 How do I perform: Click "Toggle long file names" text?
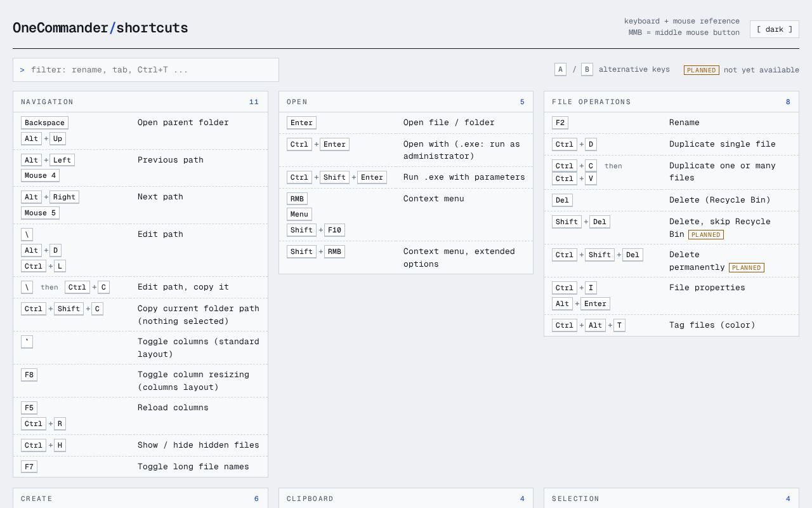193,467
